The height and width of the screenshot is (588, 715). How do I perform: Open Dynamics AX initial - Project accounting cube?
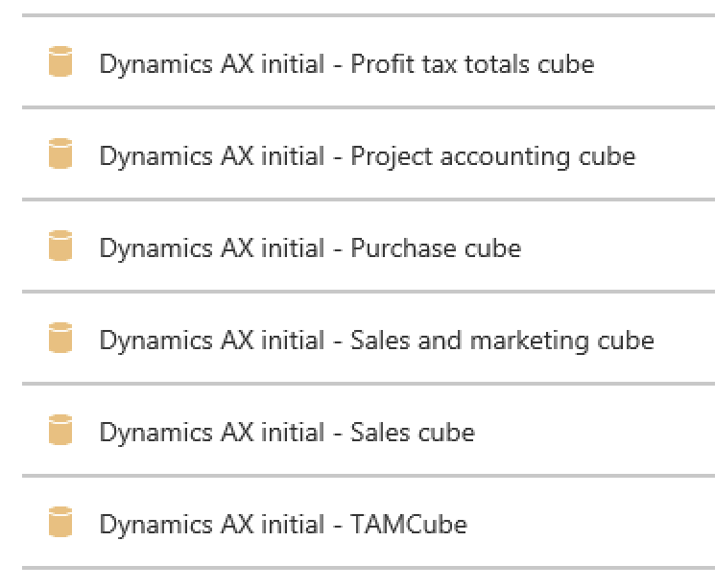pyautogui.click(x=367, y=156)
